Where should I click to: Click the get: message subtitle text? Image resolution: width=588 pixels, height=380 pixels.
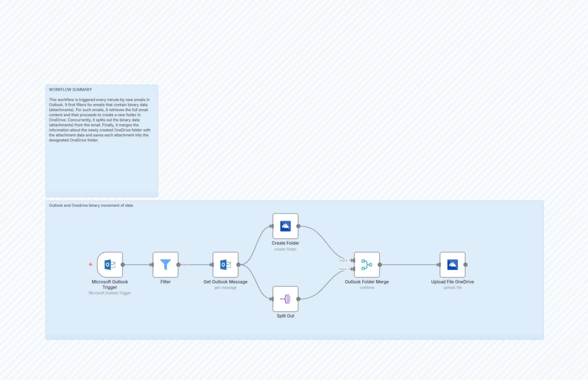pos(225,287)
